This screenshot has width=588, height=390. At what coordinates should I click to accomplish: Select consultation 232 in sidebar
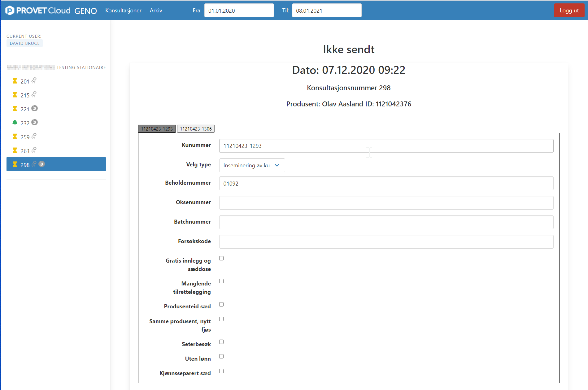[56, 123]
